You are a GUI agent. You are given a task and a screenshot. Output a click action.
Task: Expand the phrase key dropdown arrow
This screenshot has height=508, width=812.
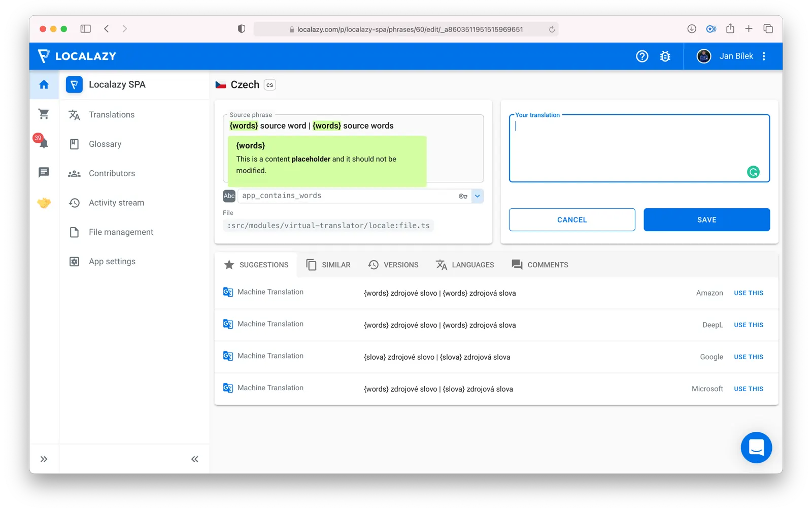pos(478,196)
